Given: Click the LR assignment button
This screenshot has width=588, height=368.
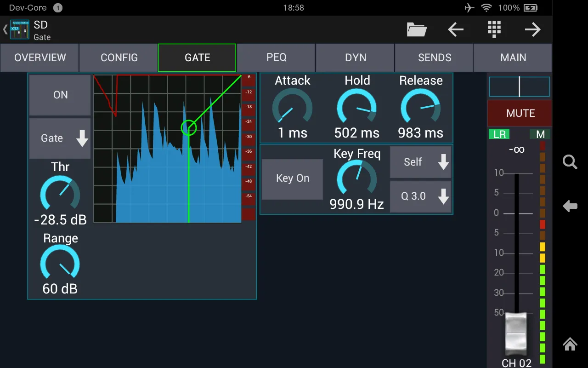Looking at the screenshot, I should (499, 135).
